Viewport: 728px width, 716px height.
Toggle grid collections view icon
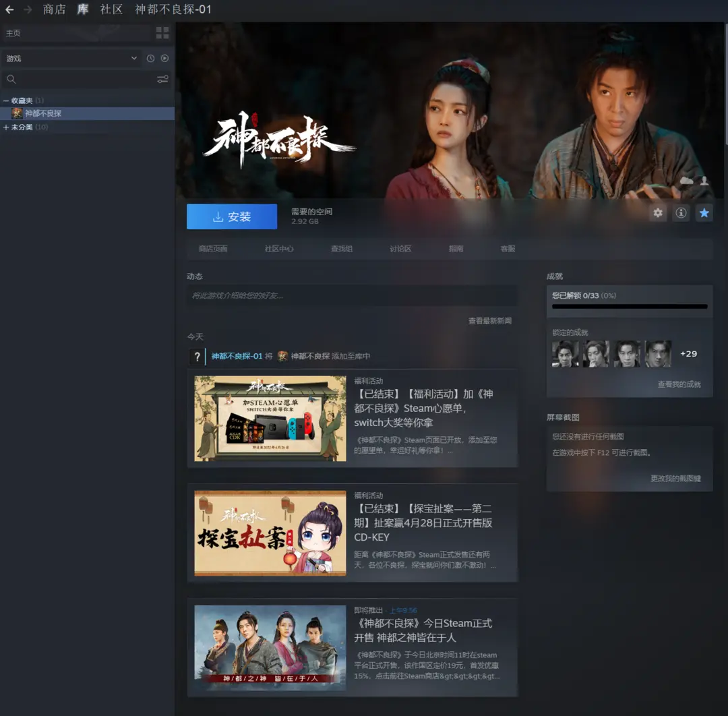162,32
